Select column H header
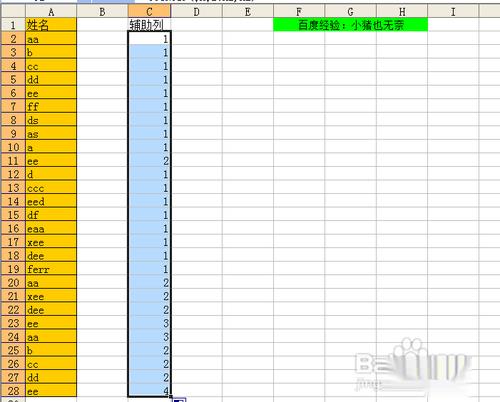Screen dimensions: 500x402 (402, 12)
